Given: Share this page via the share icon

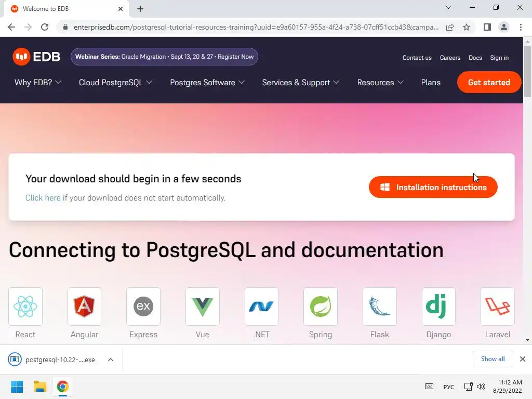Looking at the screenshot, I should [450, 27].
